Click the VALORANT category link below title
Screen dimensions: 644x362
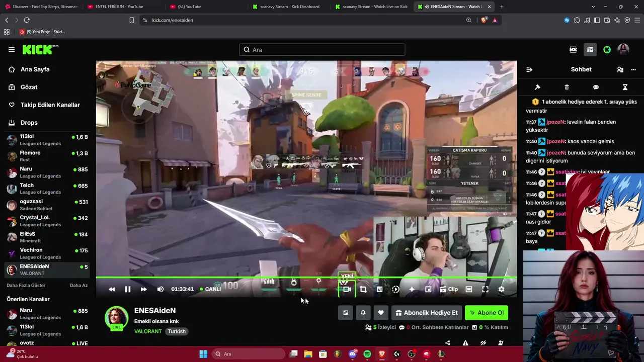coord(148,331)
